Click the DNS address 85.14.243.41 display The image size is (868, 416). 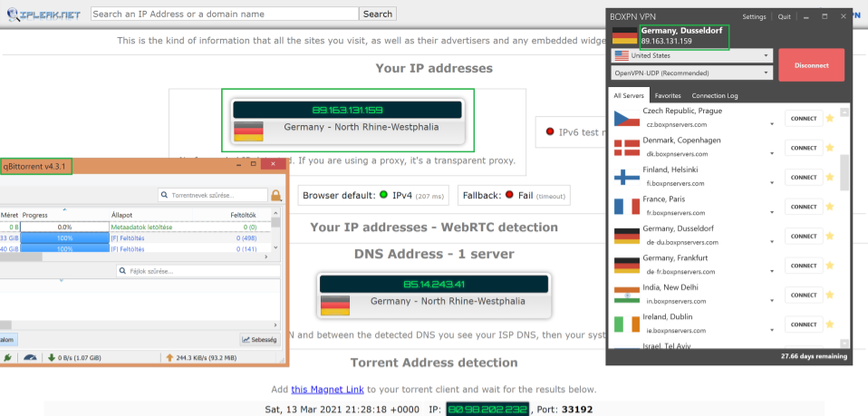tap(434, 285)
